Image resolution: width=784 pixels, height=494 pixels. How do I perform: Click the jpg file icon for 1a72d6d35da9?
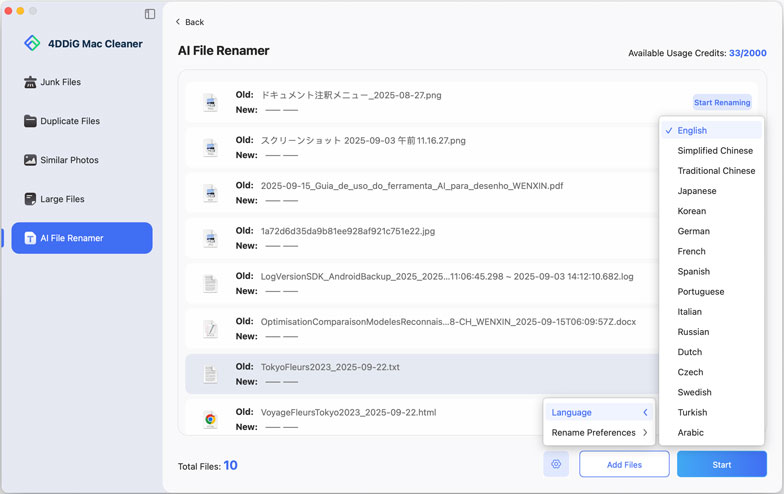[x=210, y=238]
